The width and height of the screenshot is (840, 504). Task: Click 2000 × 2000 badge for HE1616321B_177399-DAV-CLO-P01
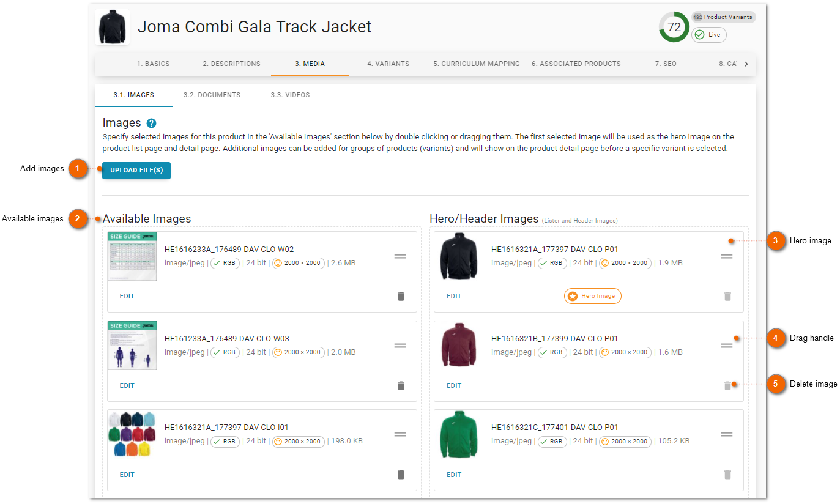[x=625, y=352]
